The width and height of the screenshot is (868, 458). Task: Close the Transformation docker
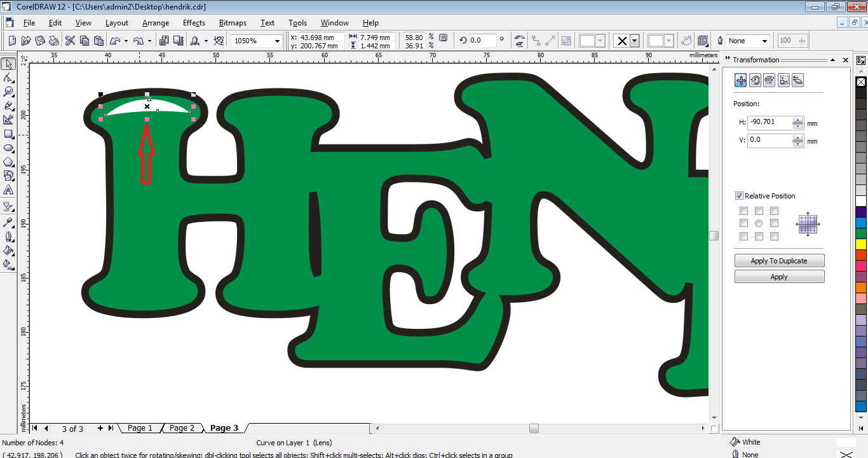[846, 60]
